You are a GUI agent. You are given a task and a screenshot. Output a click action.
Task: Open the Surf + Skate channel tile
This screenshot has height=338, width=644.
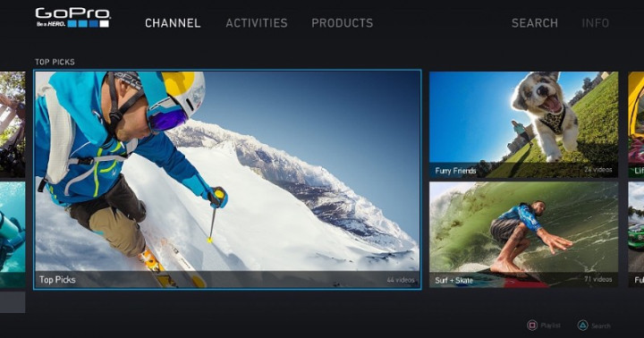click(523, 234)
